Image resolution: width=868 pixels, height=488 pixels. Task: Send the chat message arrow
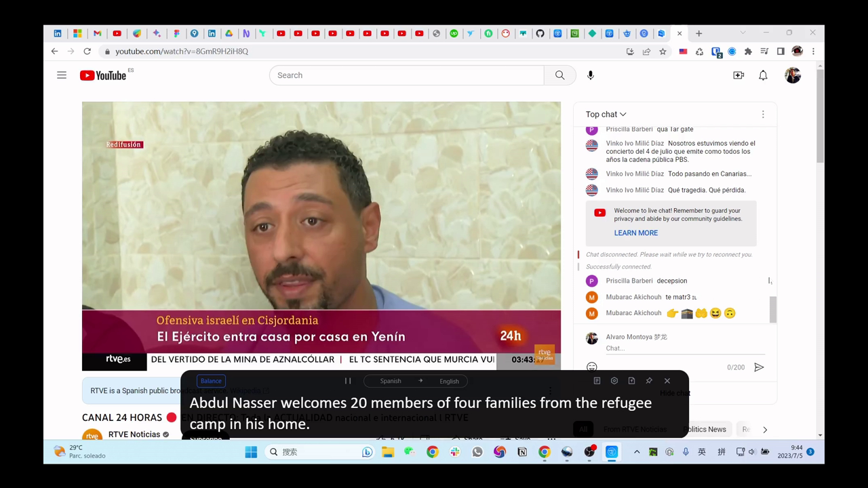tap(759, 367)
